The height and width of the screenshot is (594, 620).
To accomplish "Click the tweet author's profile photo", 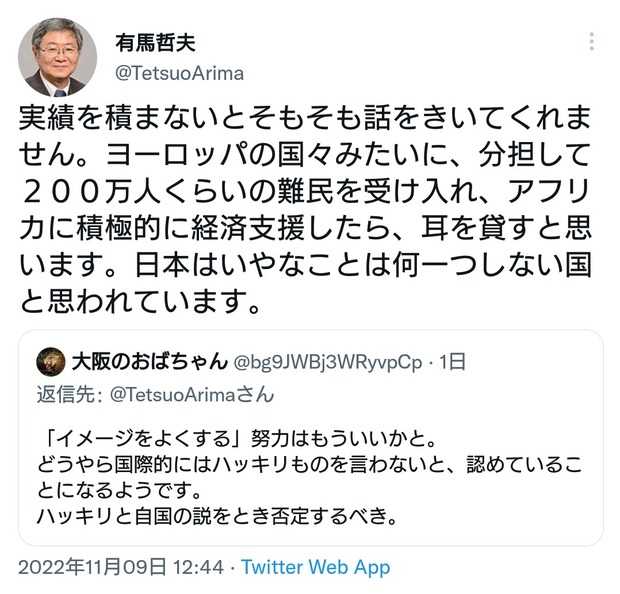I will (x=57, y=57).
